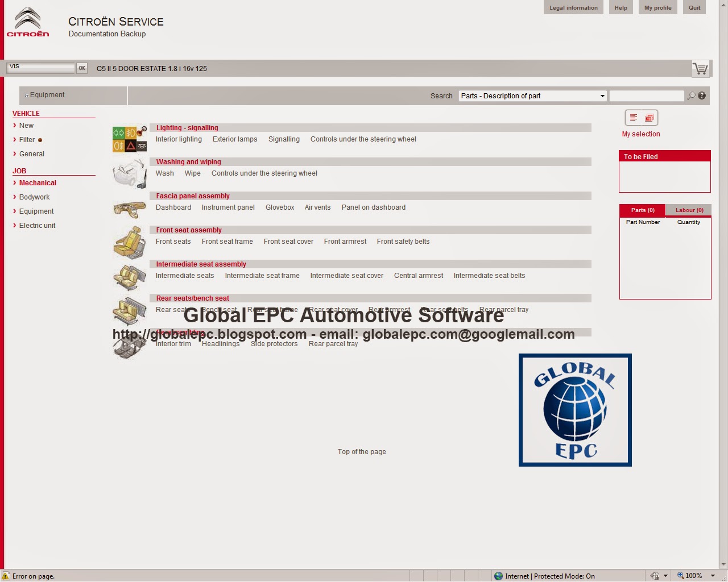
Task: Open Exterior lamps link
Action: tap(235, 139)
